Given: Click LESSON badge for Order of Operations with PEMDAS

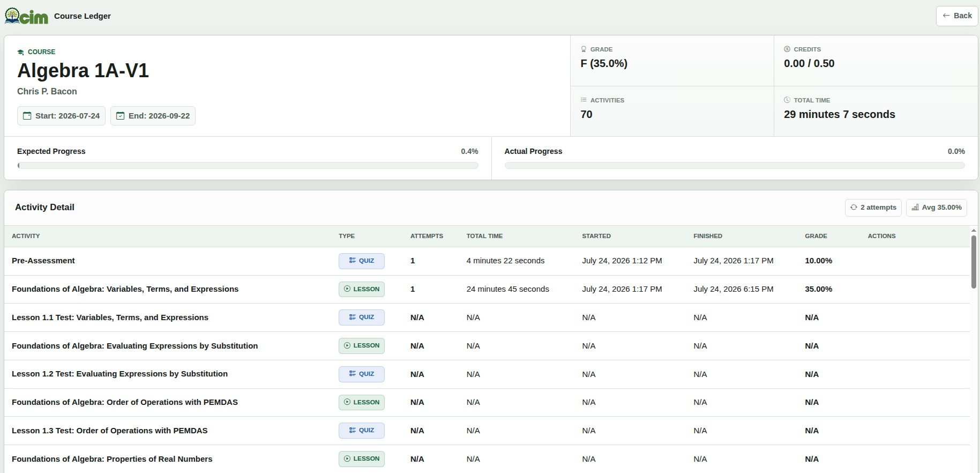Looking at the screenshot, I should point(361,402).
